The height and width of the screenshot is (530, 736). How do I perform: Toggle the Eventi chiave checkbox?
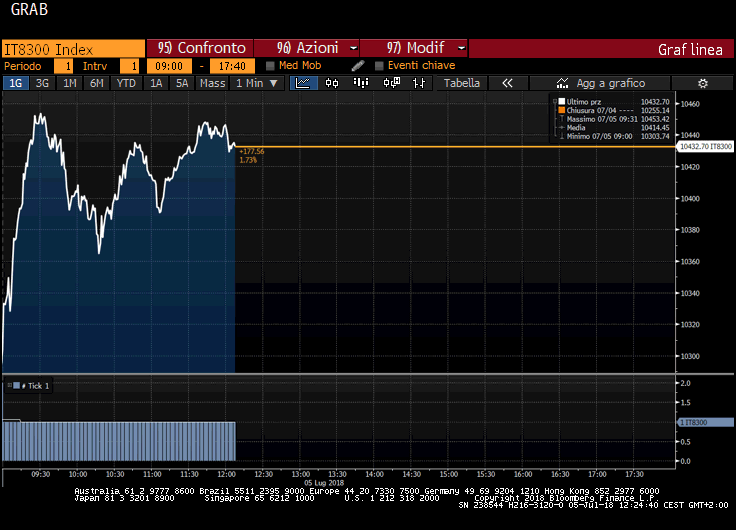[x=379, y=66]
